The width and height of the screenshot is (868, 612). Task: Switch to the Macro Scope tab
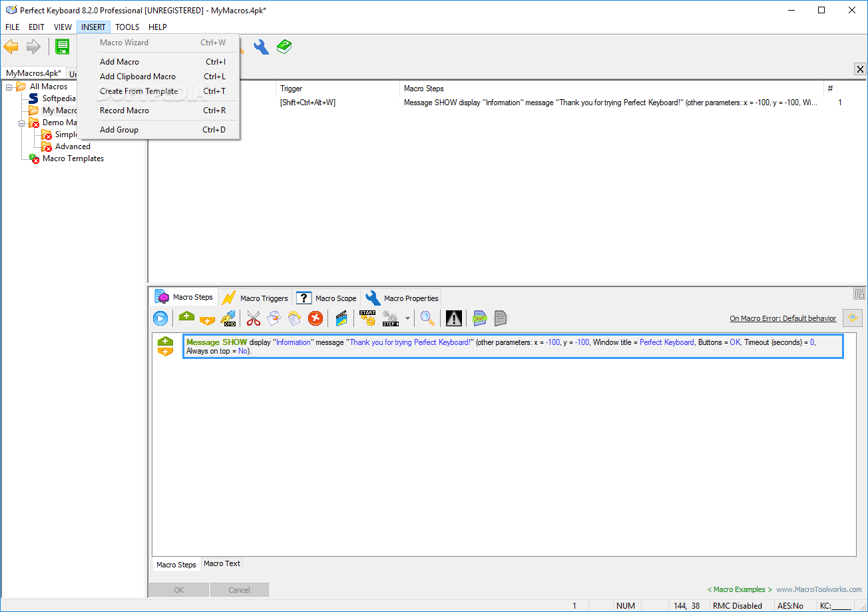[327, 298]
